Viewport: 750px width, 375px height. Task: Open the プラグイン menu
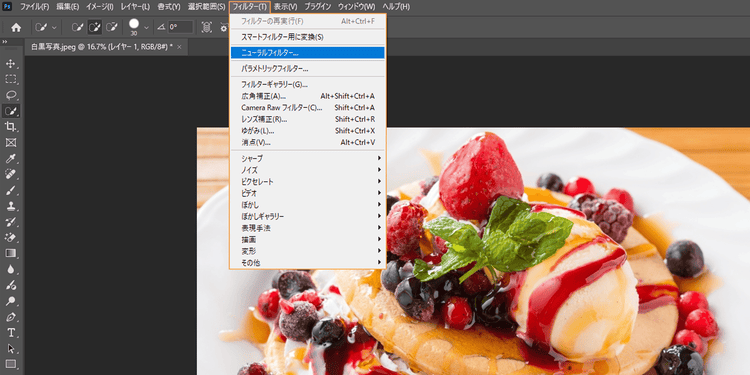coord(318,7)
